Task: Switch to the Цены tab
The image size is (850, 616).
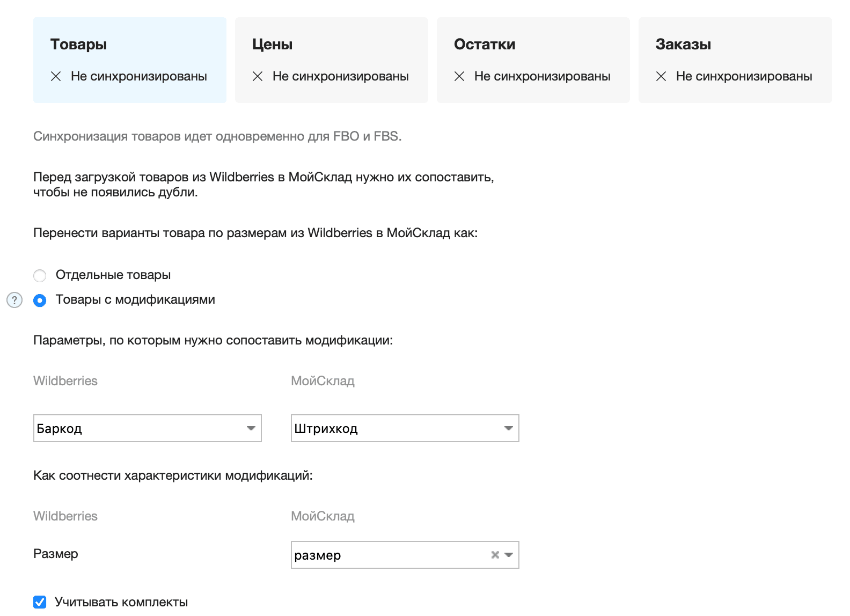Action: coord(331,59)
